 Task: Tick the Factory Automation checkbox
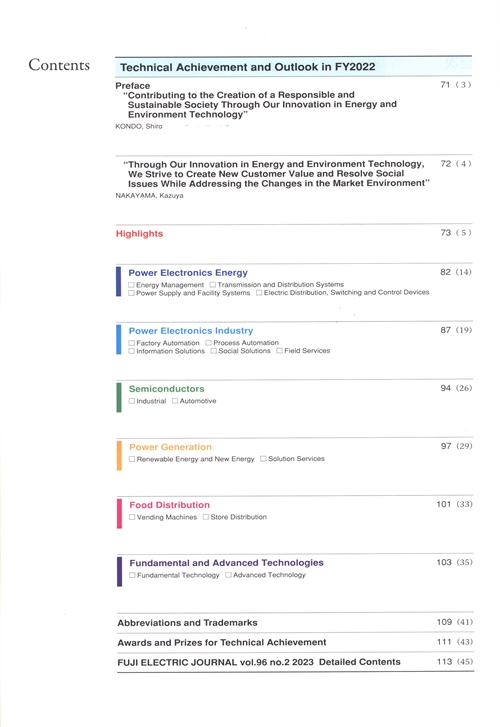(x=131, y=343)
